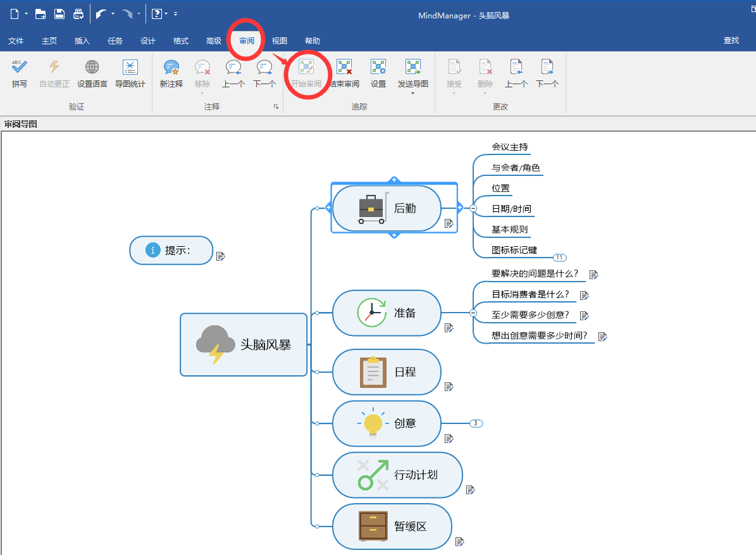Open notes for 要解决的问题是什么 subtopic
This screenshot has height=555, width=756.
pos(593,275)
